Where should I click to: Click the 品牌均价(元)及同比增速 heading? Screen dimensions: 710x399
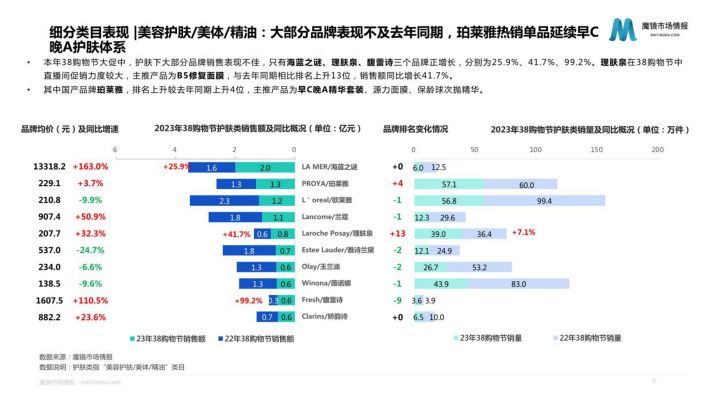point(70,129)
